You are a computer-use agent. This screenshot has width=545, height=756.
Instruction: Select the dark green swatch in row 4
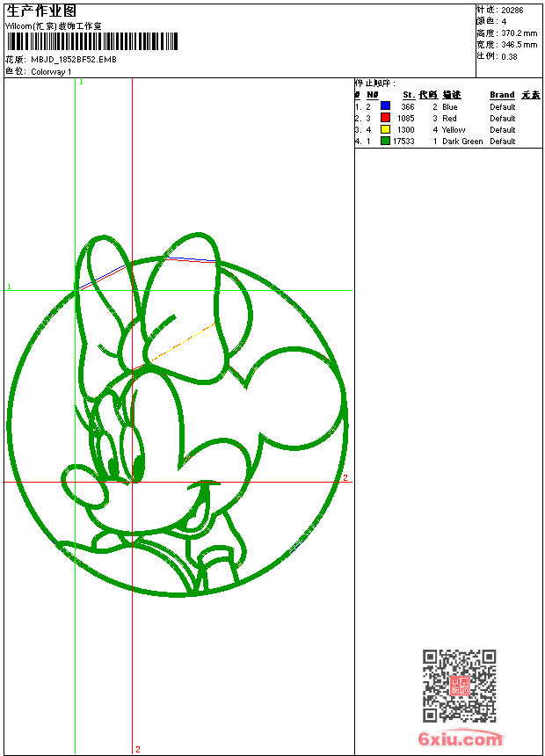[x=385, y=141]
